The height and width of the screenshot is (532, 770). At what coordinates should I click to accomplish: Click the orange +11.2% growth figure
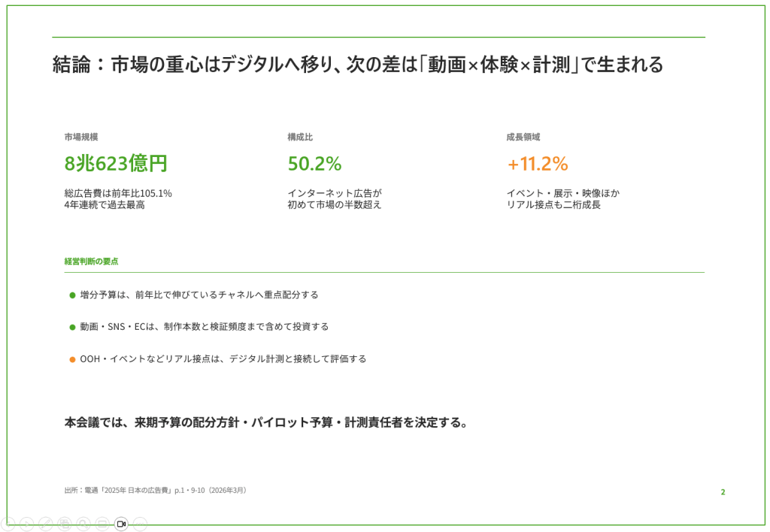pos(537,164)
